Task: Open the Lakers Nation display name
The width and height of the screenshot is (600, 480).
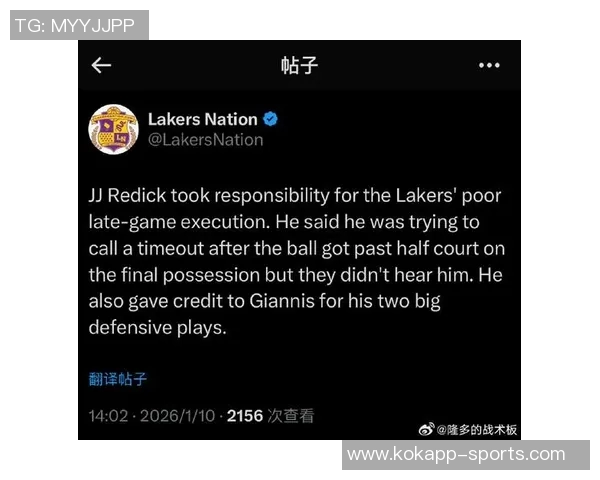Action: click(x=202, y=119)
